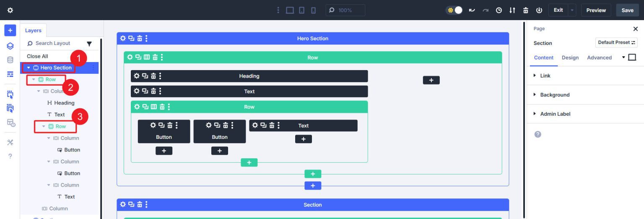Select the Hero Section layer
The image size is (644, 219).
coord(56,68)
